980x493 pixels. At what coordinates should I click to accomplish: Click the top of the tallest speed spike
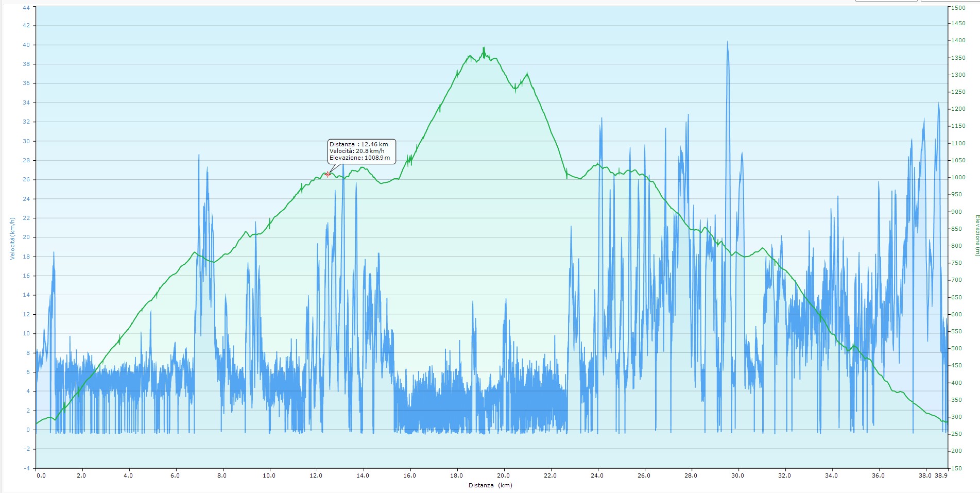click(727, 43)
